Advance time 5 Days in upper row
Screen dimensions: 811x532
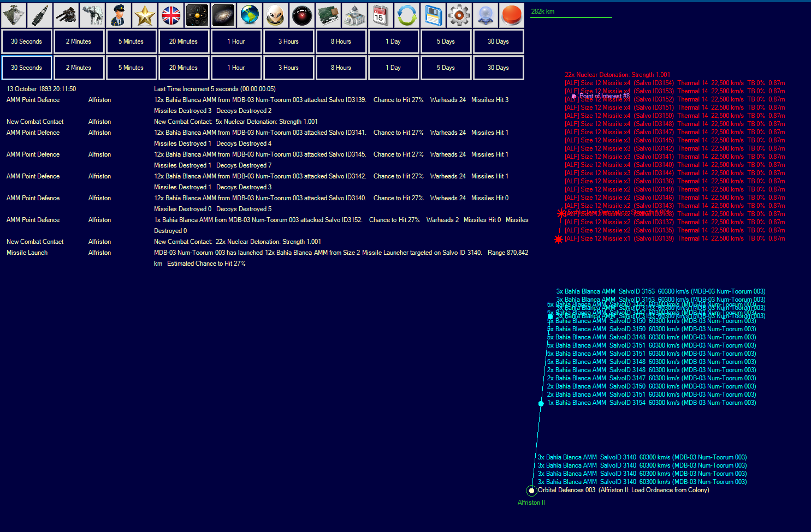coord(446,41)
